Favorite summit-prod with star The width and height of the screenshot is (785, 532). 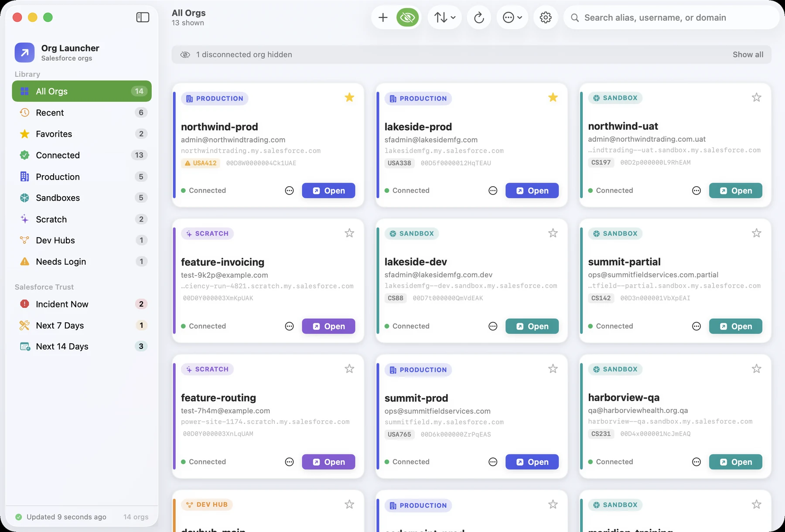point(553,368)
